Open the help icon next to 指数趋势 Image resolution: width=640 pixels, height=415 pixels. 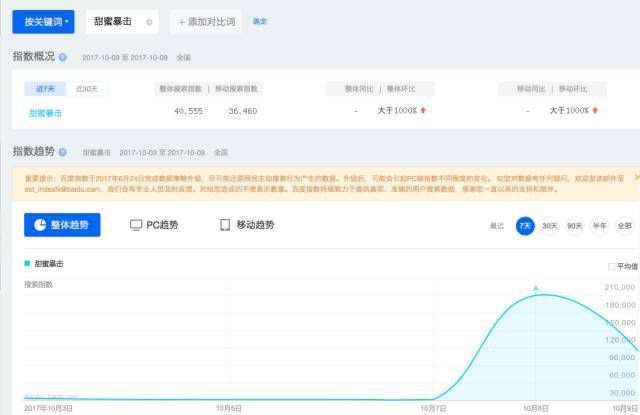[x=62, y=152]
